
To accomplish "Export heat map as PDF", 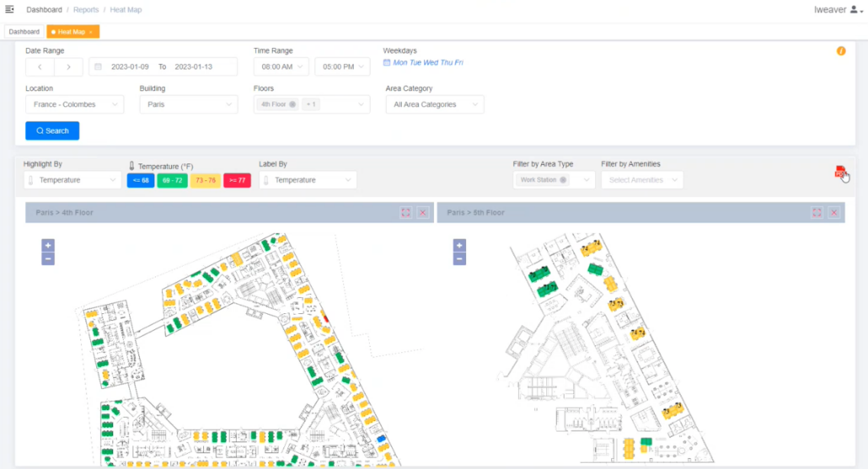I will coord(839,172).
